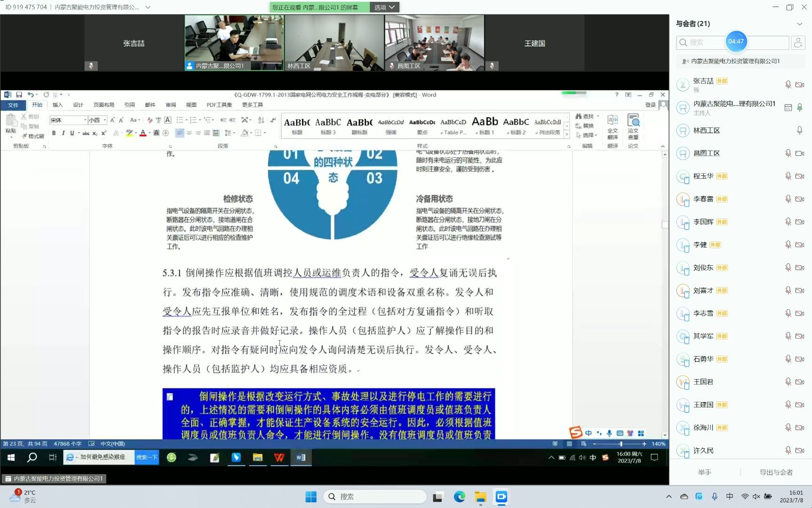Toggle camera icon for 王建国 in list
This screenshot has width=812, height=508.
[x=799, y=405]
